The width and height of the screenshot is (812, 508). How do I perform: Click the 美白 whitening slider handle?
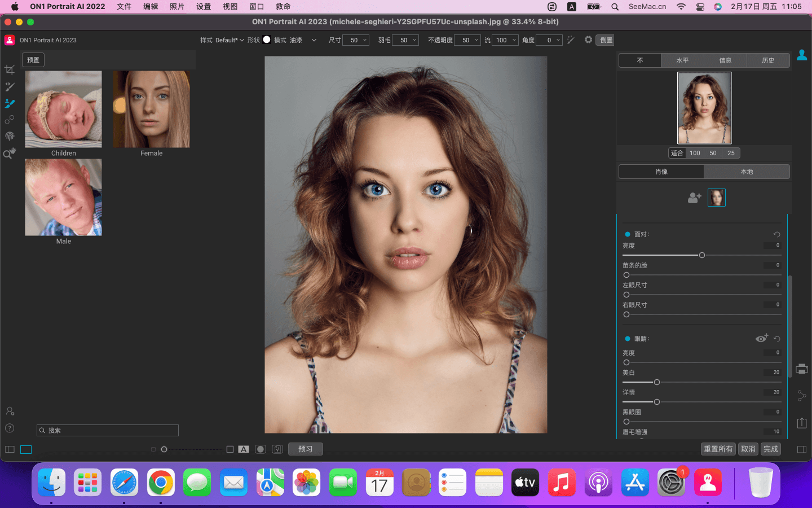coord(656,382)
